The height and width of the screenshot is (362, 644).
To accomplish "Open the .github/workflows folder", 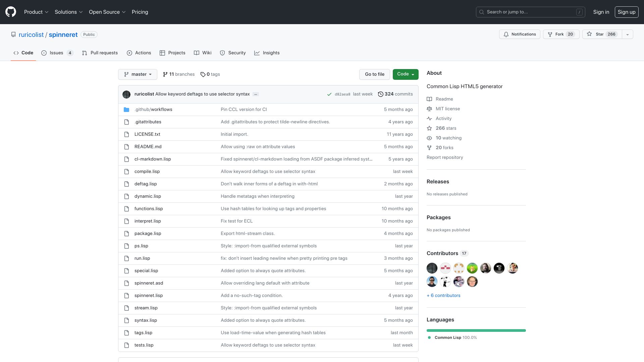I will coord(153,109).
